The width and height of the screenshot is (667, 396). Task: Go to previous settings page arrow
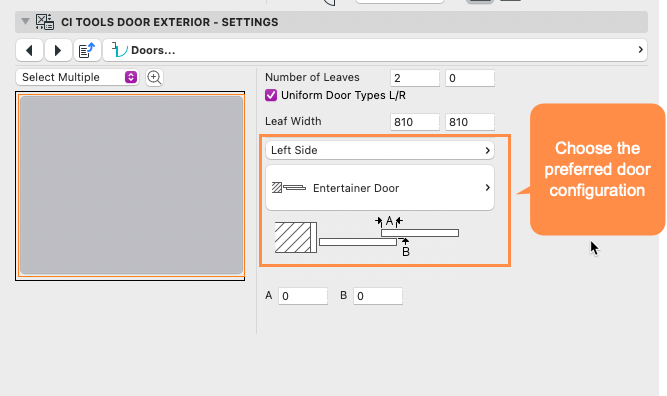click(29, 51)
